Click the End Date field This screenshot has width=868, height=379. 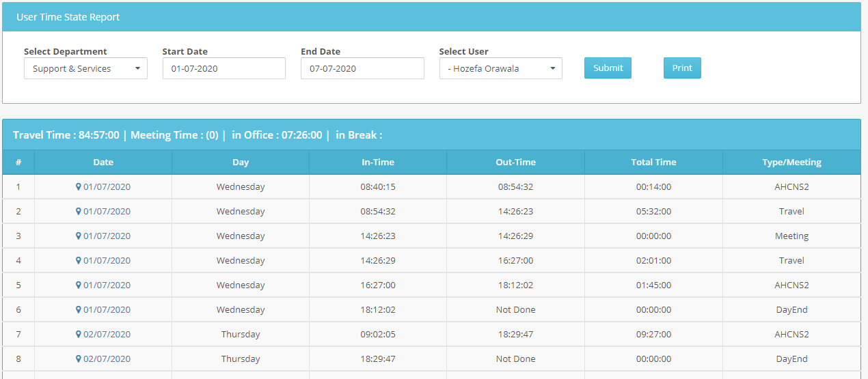[362, 68]
